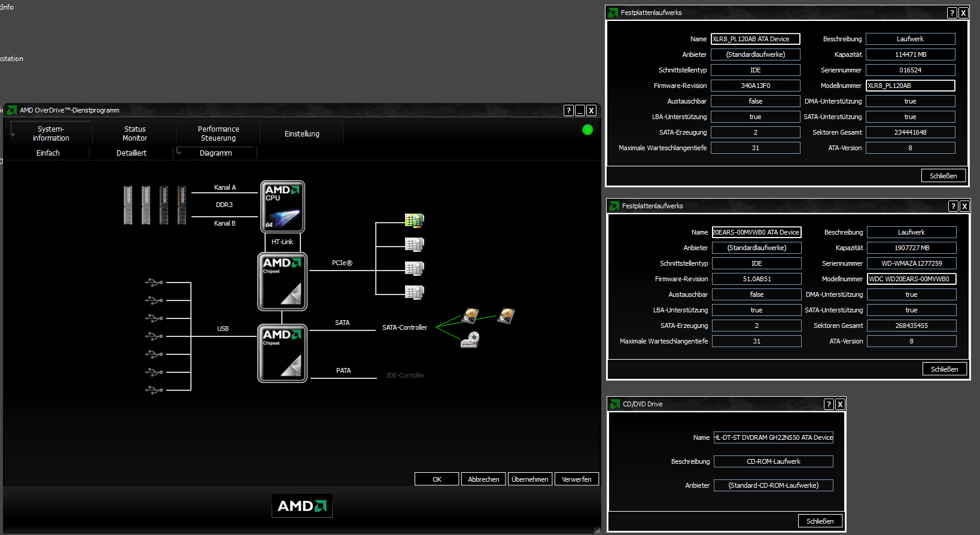Open help in the XLR8 Festplattenlaufwerks window
Screen dimensions: 980x535
click(952, 13)
